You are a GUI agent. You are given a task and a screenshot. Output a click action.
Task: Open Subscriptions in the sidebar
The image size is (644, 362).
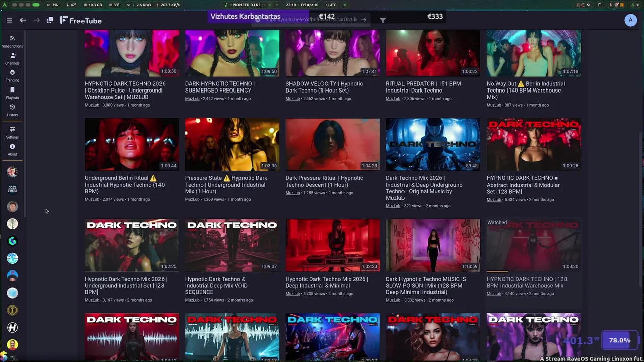pyautogui.click(x=12, y=42)
